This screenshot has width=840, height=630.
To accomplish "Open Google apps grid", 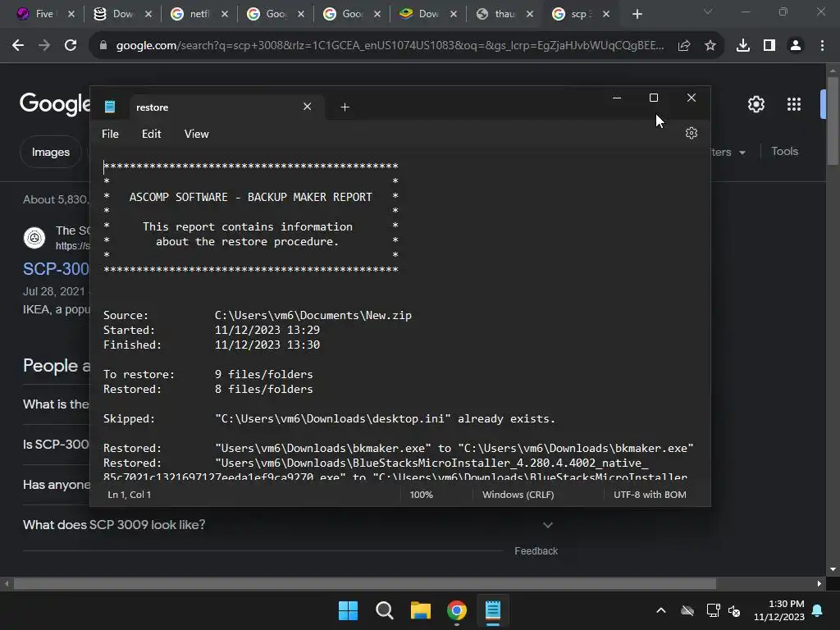I will [x=794, y=104].
